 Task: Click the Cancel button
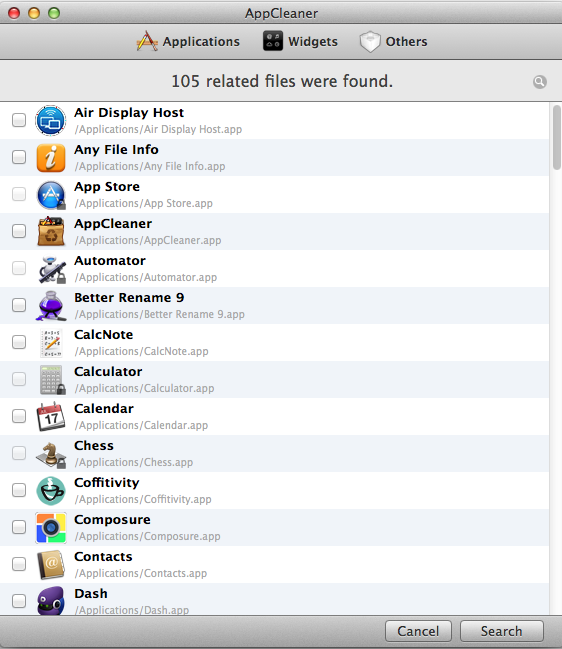pos(418,631)
